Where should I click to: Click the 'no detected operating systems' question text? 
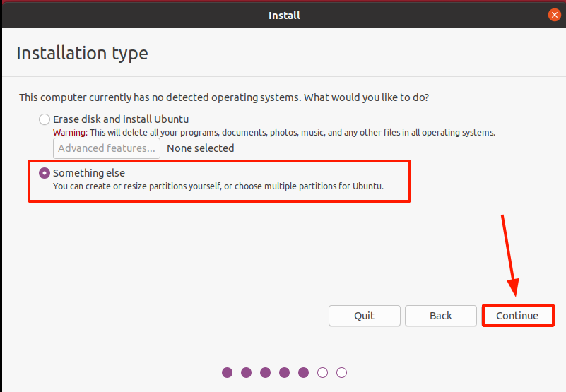(x=224, y=97)
